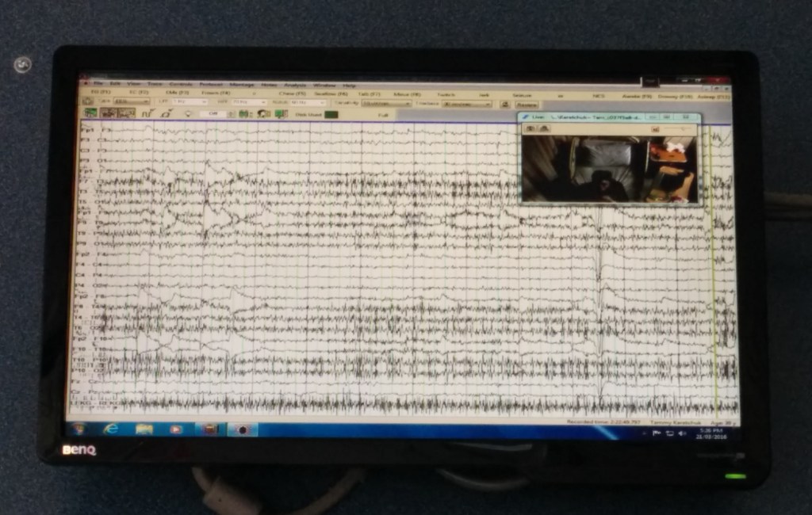The width and height of the screenshot is (812, 515).
Task: Open File Explorer folder on taskbar
Action: click(x=144, y=429)
